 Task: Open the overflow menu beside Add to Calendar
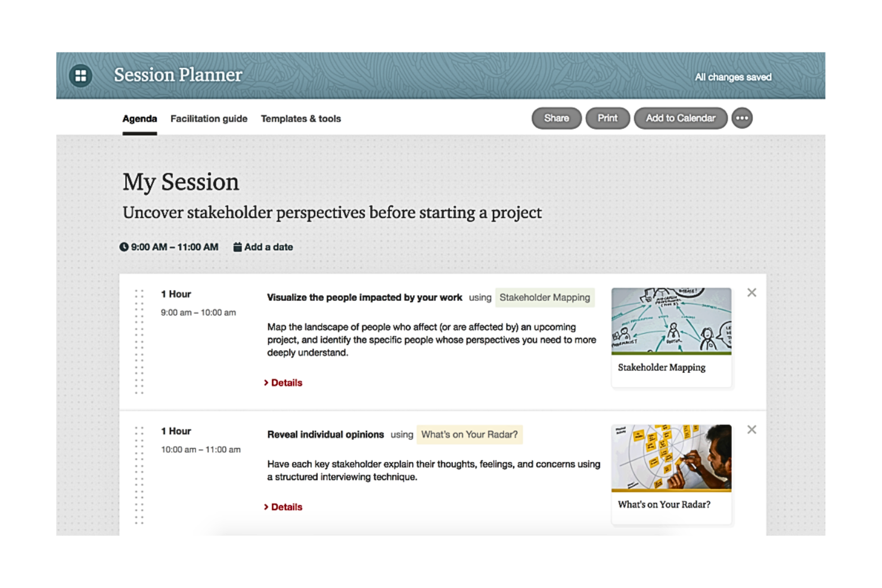tap(743, 118)
